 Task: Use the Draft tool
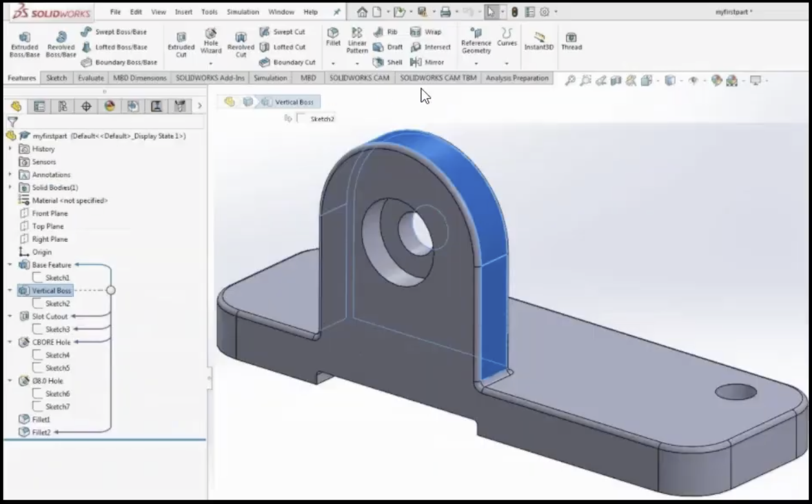point(387,47)
